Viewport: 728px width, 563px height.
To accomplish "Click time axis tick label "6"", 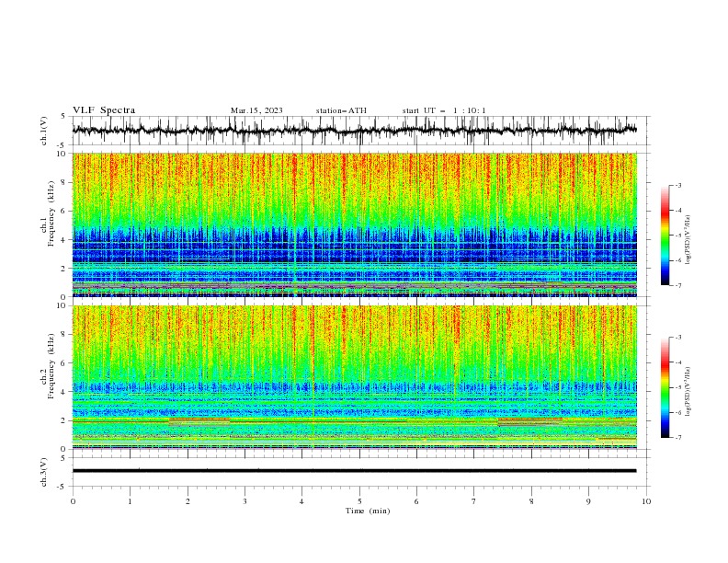I will (x=416, y=501).
